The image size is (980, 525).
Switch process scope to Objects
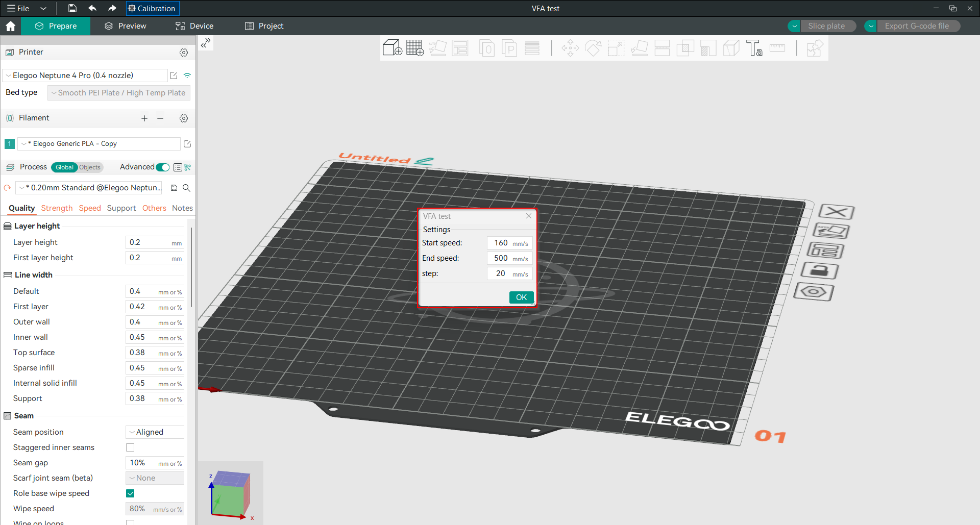[x=90, y=167]
